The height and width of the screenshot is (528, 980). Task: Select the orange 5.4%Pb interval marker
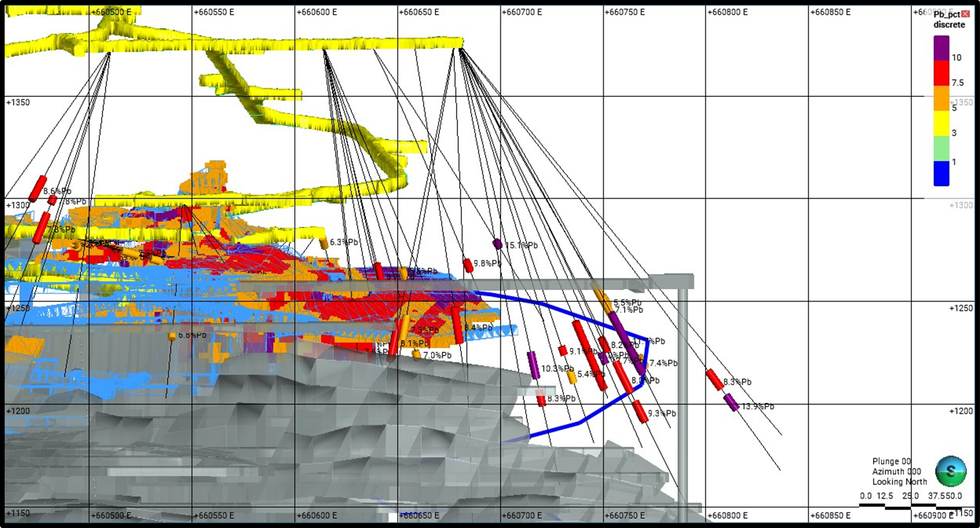tap(571, 376)
